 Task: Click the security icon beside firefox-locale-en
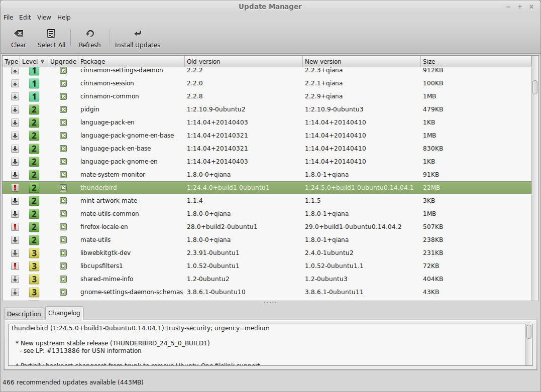tap(15, 227)
